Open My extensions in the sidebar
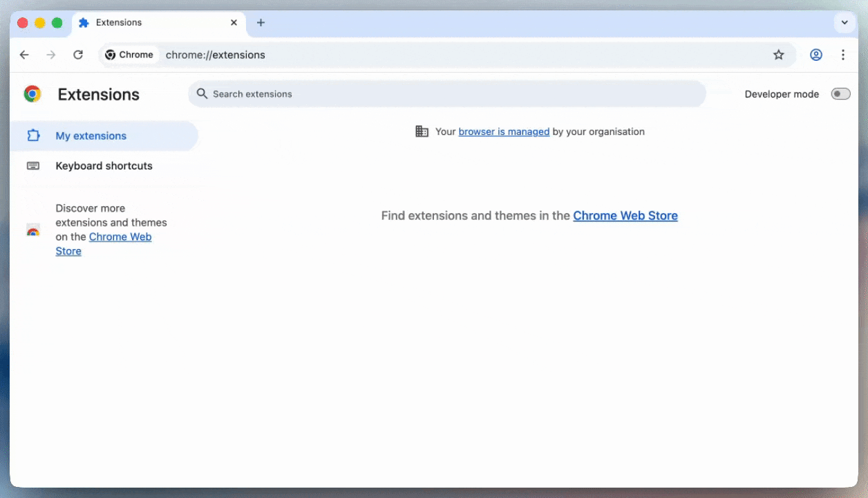The image size is (868, 498). point(104,136)
